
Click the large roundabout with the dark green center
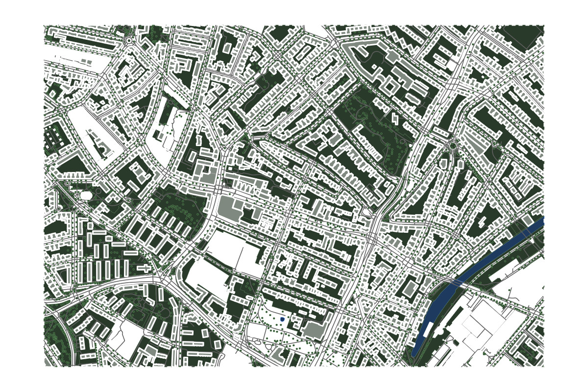(x=453, y=146)
